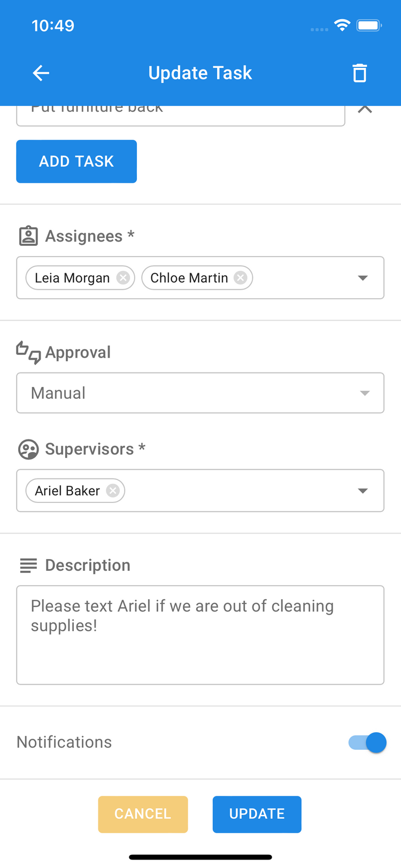Click the Assignees badge icon
This screenshot has width=401, height=868.
pos(28,236)
